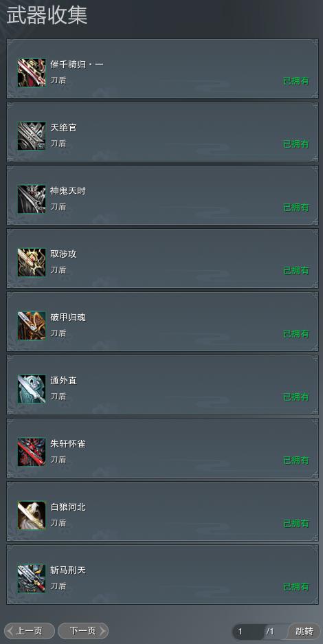323x644 pixels.
Task: Click the 白狼河北 weapon icon
Action: pyautogui.click(x=32, y=515)
